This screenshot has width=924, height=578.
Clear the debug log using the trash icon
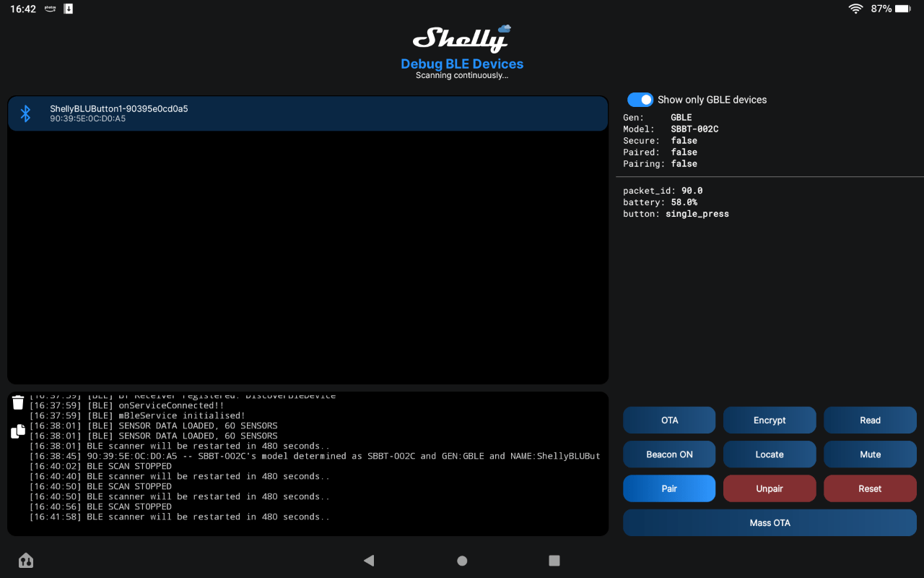[17, 402]
